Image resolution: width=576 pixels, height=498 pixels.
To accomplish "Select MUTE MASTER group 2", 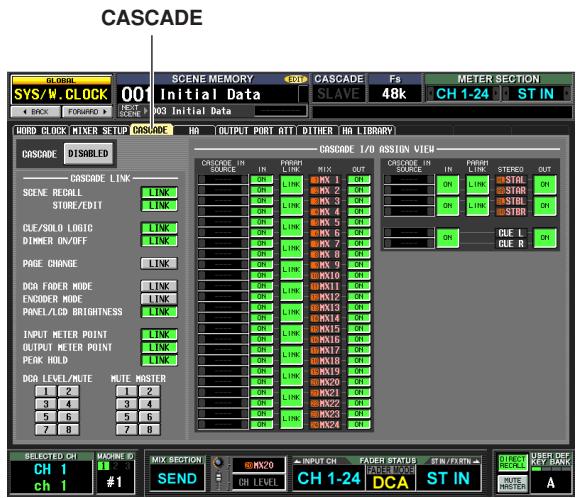I will click(150, 391).
